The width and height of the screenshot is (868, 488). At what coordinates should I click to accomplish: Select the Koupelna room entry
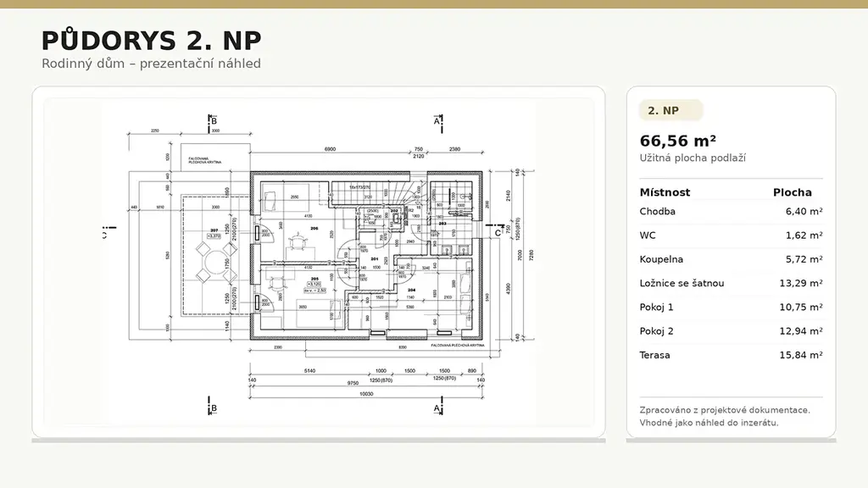731,259
